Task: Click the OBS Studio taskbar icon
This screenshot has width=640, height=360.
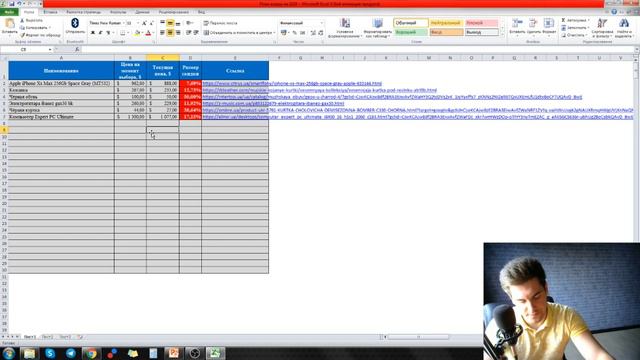Action: coord(194,353)
